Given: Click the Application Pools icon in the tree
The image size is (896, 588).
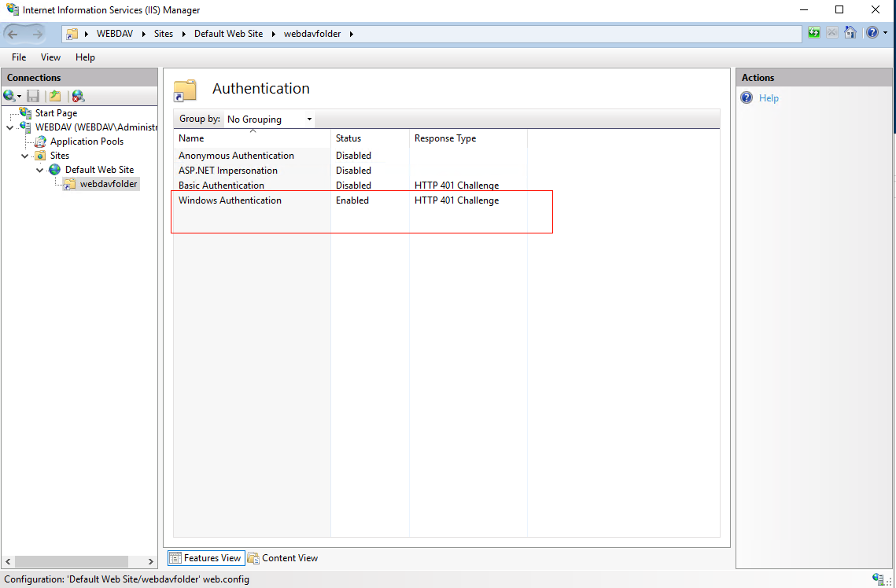Looking at the screenshot, I should (41, 141).
